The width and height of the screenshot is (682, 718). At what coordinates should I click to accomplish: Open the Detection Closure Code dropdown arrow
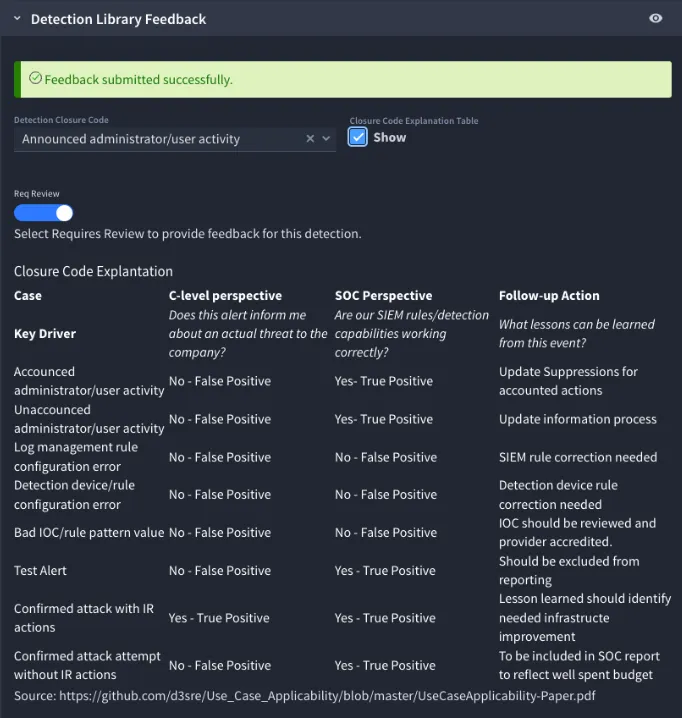tap(326, 138)
